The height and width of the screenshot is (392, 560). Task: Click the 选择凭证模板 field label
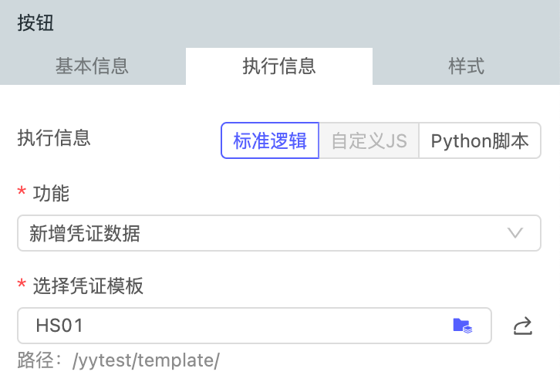pos(88,286)
